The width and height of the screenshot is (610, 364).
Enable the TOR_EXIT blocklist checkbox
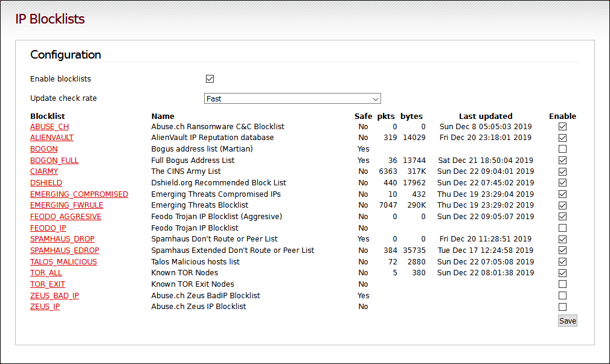[562, 284]
